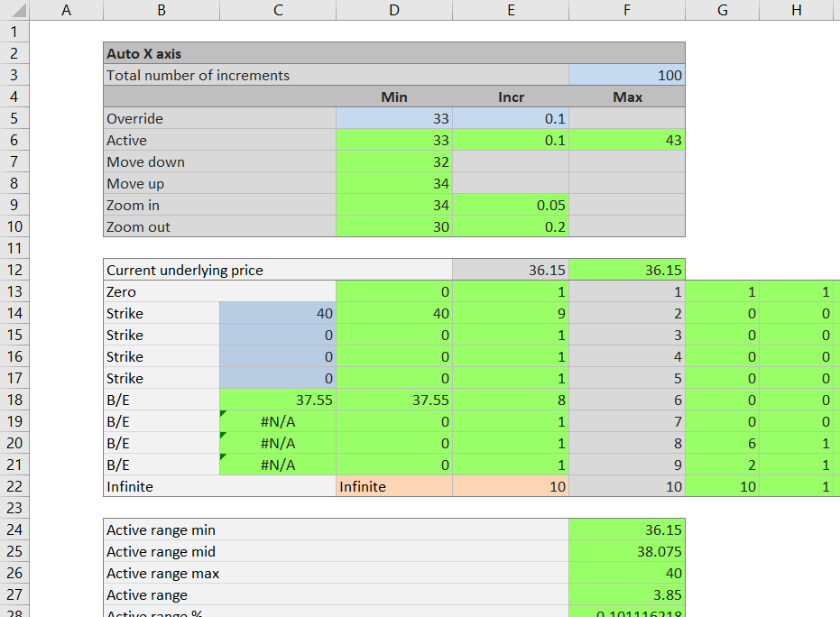Viewport: 840px width, 617px height.
Task: Click the 'Min' column heading cell
Action: point(394,97)
